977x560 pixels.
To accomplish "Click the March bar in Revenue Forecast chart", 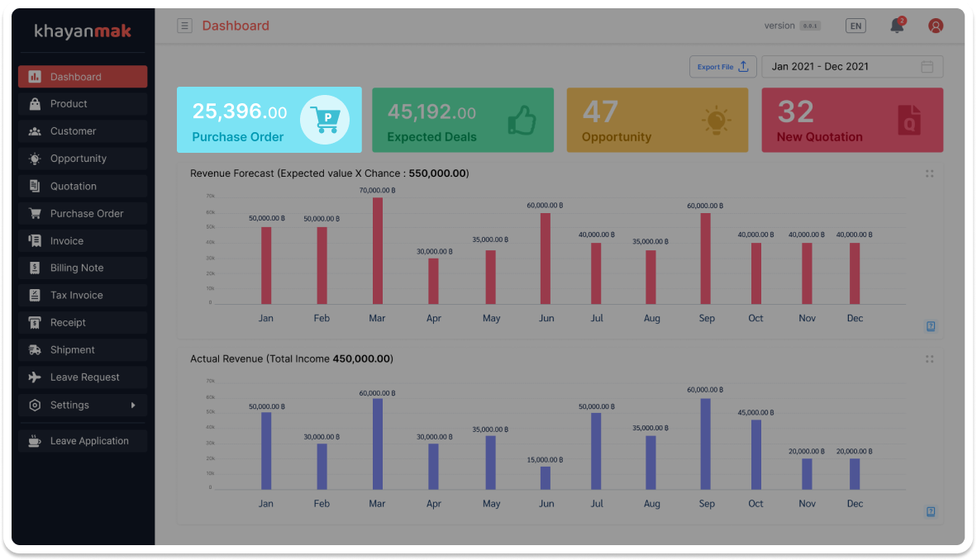I will (378, 251).
